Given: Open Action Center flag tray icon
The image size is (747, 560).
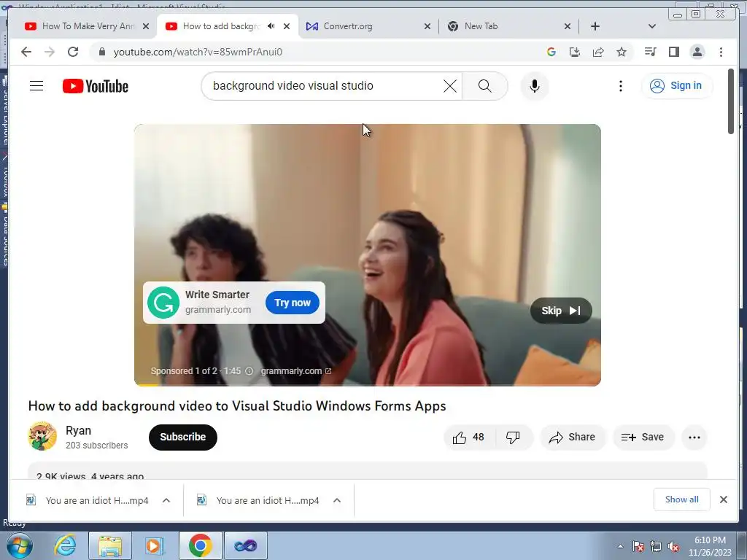Looking at the screenshot, I should pos(638,547).
